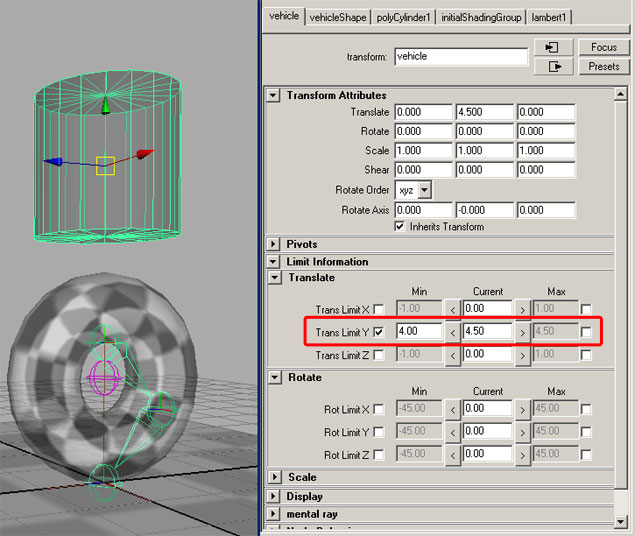Click the load attributes arrow icon beside transform name
635x536 pixels.
(x=553, y=47)
